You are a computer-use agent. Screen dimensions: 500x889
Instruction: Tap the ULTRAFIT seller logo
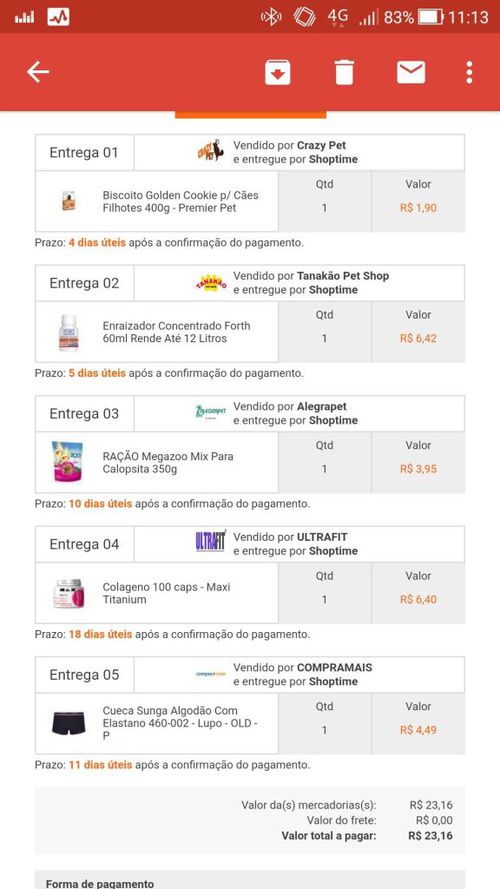[x=211, y=541]
